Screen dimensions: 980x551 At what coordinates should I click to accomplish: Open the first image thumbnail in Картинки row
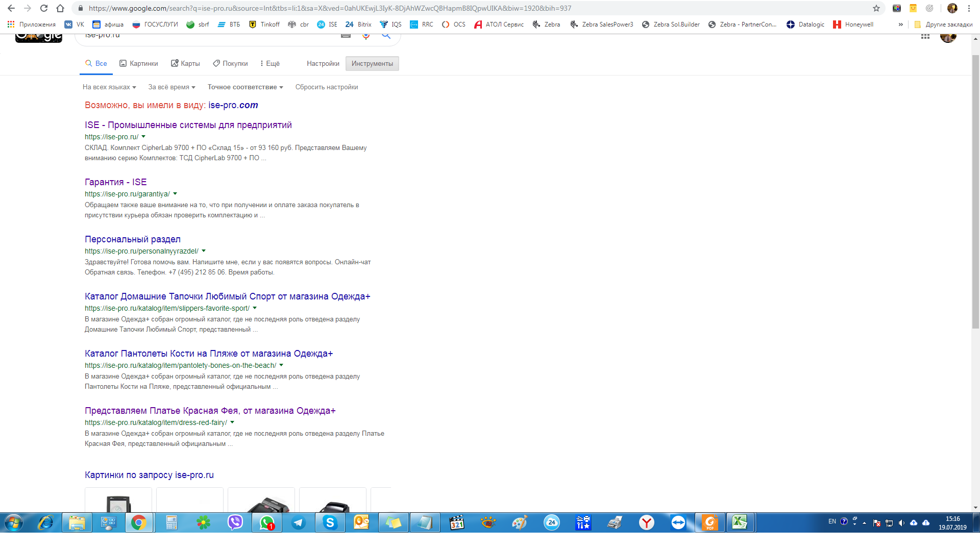click(118, 500)
